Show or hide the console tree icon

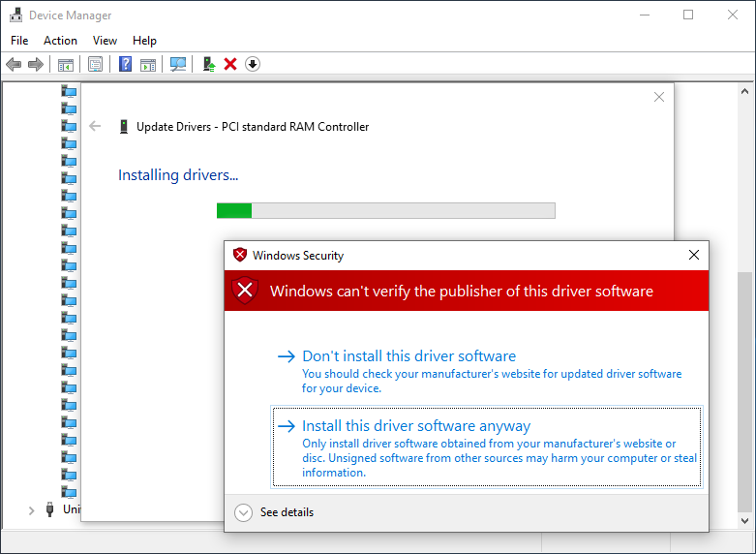click(66, 64)
